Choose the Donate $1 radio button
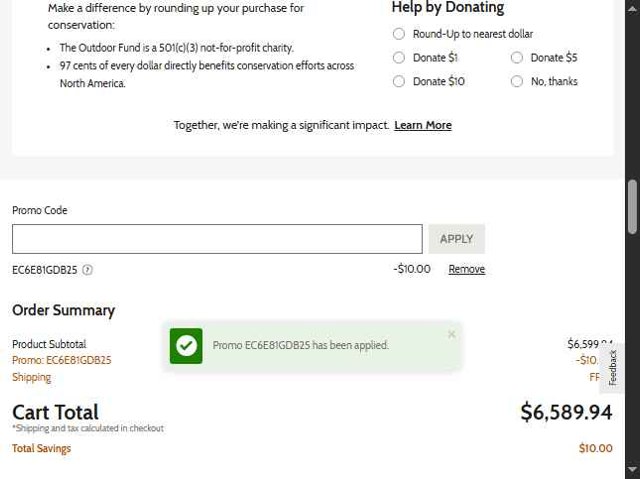The width and height of the screenshot is (640, 479). 399,58
